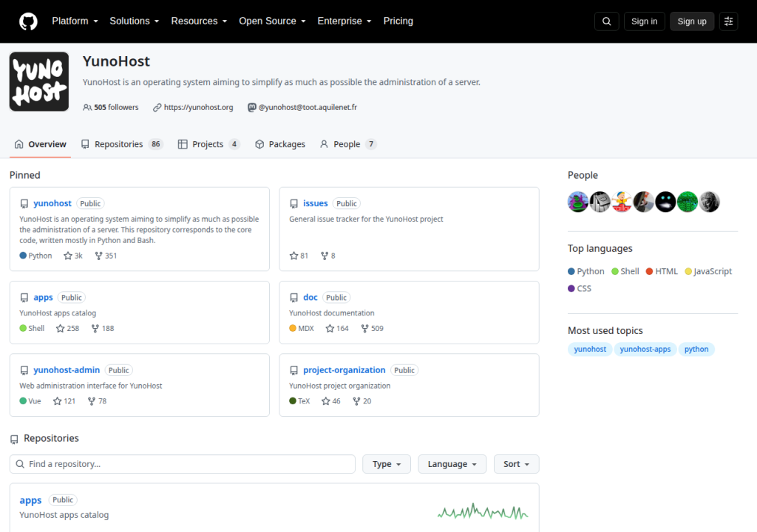Click the seventh grayscale member avatar
The height and width of the screenshot is (532, 757).
tap(709, 202)
